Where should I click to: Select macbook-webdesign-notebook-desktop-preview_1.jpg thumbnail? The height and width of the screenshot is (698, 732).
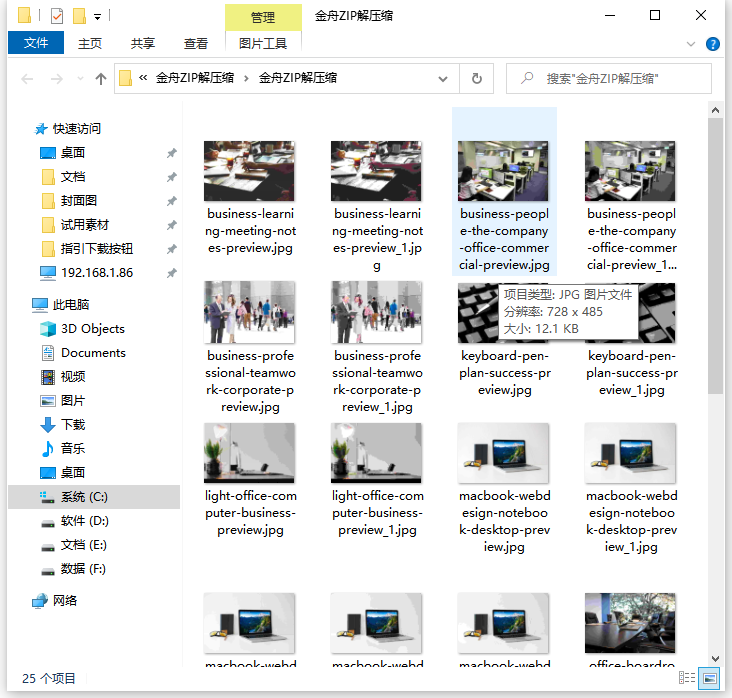[x=630, y=453]
